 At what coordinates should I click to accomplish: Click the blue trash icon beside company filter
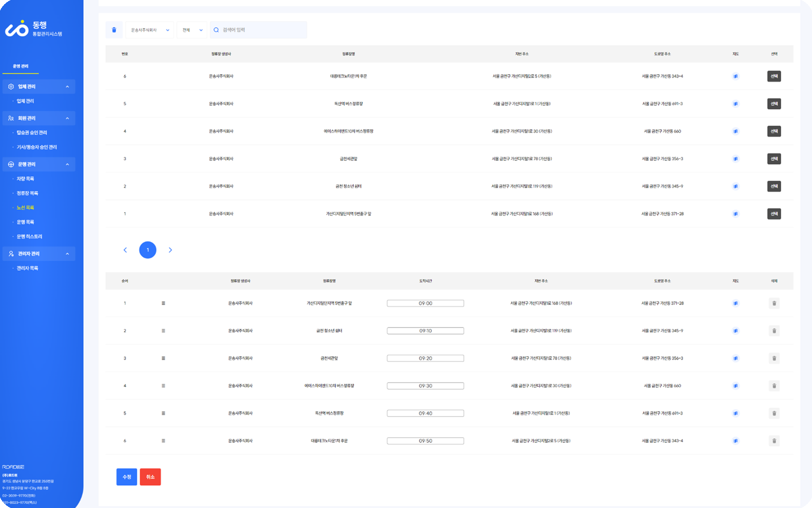114,30
